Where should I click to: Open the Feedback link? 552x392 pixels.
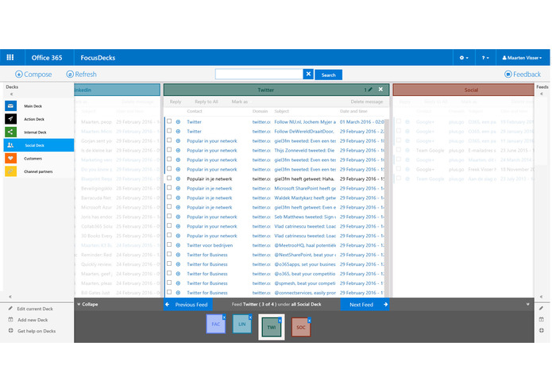(x=523, y=74)
